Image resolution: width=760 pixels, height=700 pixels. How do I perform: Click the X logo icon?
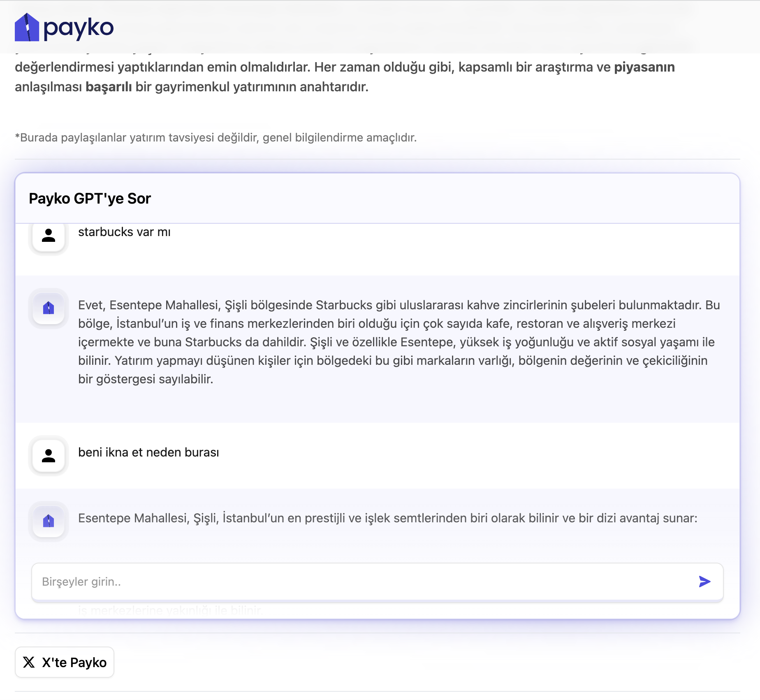[x=29, y=662]
